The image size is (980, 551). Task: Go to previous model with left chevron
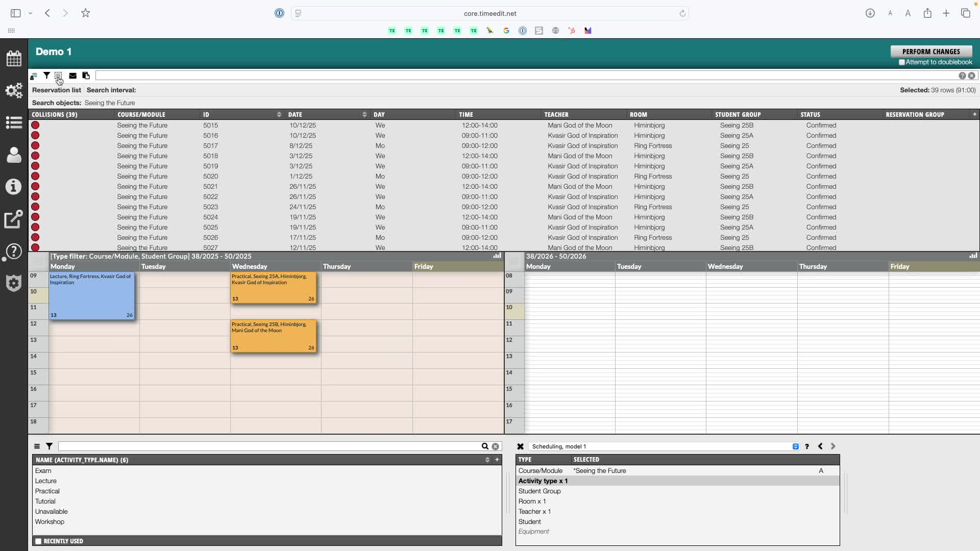coord(820,446)
